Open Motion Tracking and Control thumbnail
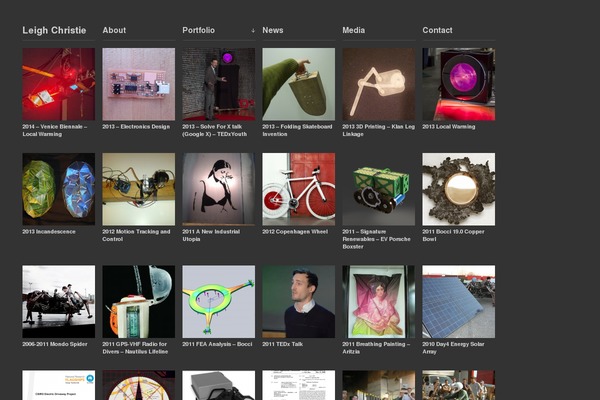This screenshot has width=600, height=400. point(139,189)
